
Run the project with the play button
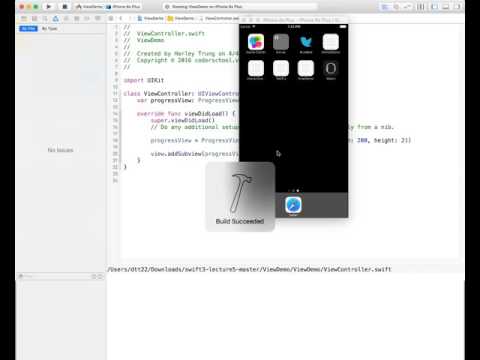point(49,7)
